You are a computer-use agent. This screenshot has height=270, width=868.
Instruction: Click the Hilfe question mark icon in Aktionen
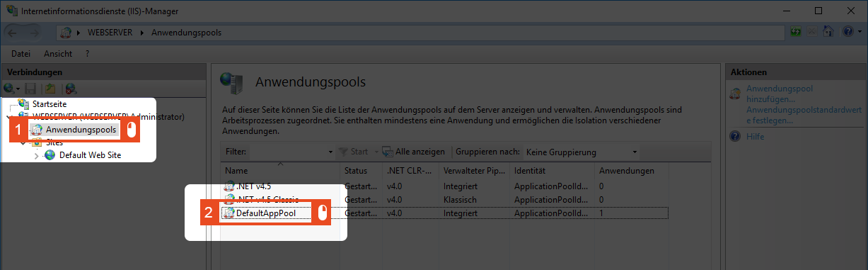pos(736,136)
